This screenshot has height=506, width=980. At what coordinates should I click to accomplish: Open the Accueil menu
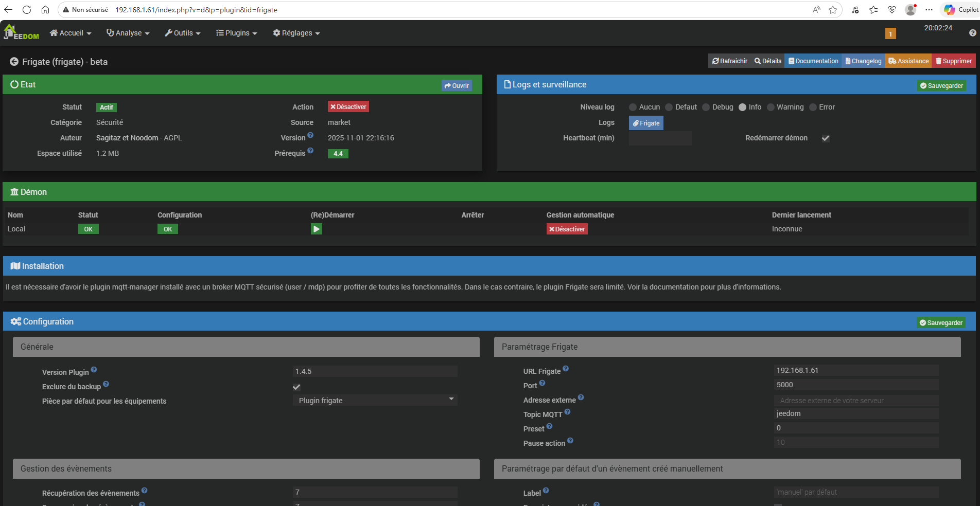click(x=71, y=33)
